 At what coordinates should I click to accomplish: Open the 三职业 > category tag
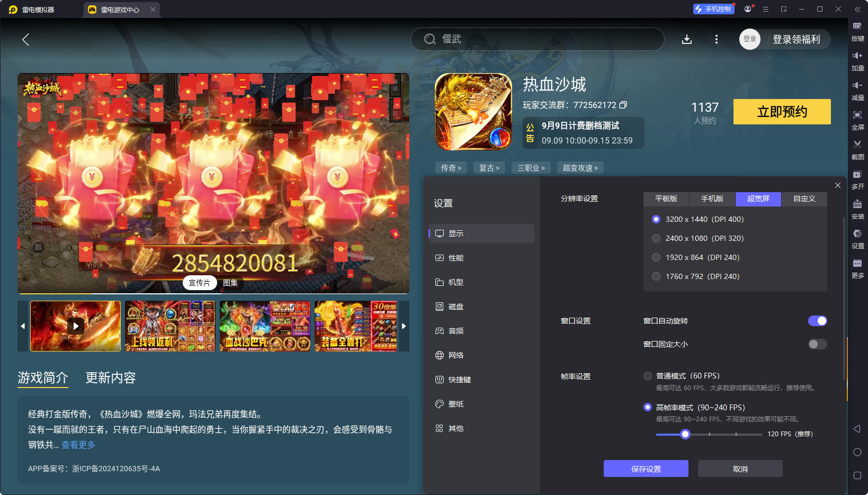531,168
